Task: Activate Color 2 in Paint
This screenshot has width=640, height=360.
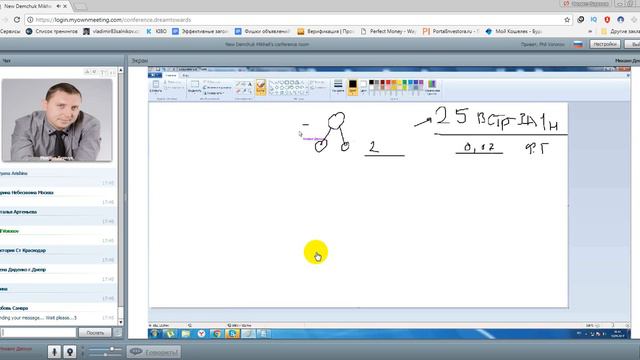Action: (363, 87)
